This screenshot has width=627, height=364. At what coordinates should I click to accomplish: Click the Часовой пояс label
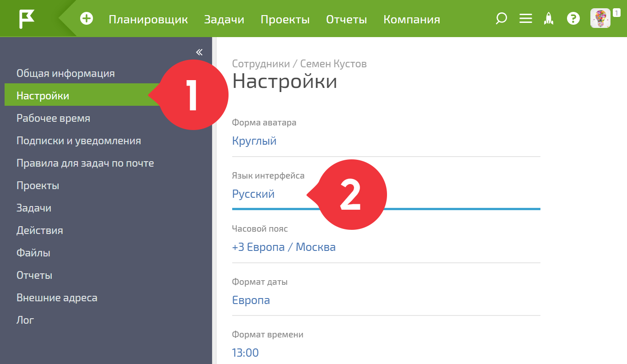pyautogui.click(x=260, y=229)
